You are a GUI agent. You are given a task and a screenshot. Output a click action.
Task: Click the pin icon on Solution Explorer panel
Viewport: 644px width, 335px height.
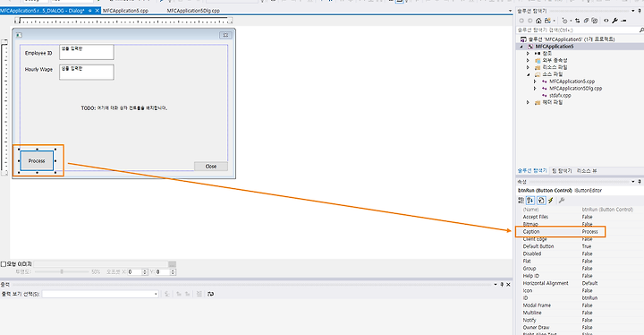tap(640, 11)
